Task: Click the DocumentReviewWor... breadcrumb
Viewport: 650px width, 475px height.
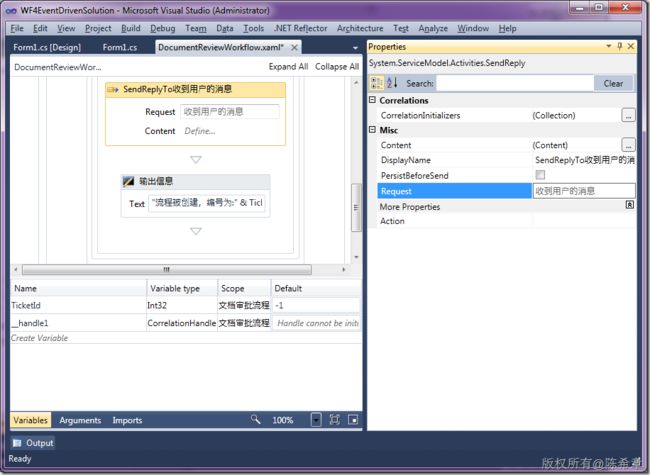Action: [x=58, y=67]
